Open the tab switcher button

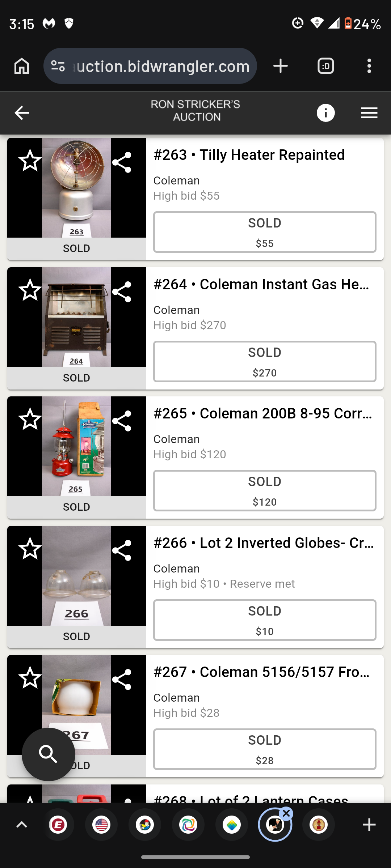pos(325,66)
